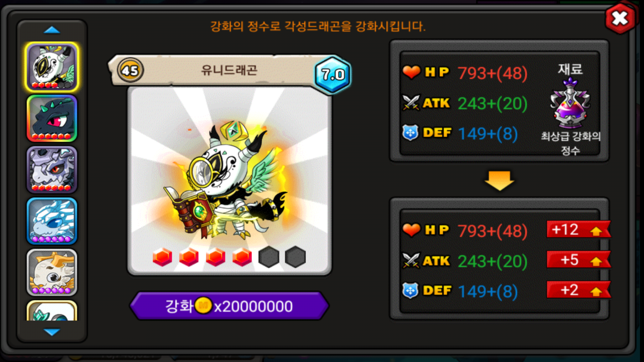Select the white dragon with golden horns

(x=52, y=272)
